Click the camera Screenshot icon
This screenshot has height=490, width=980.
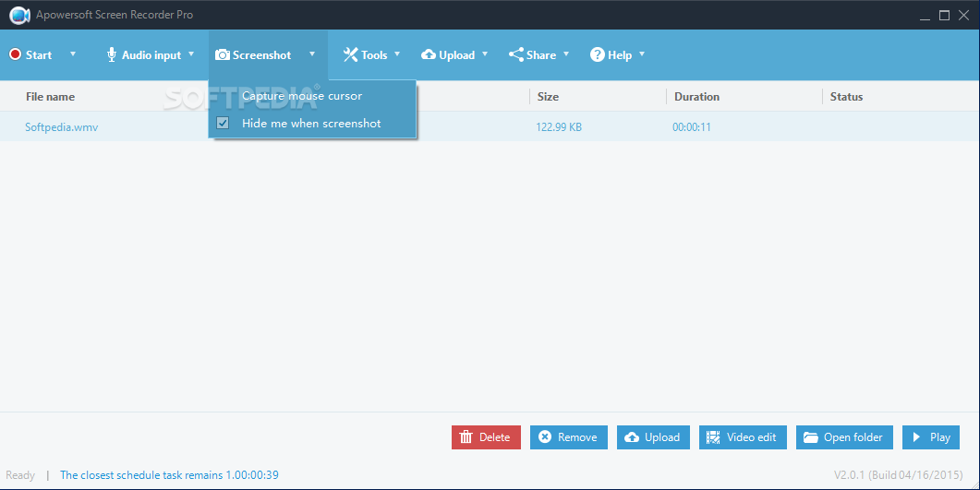222,55
